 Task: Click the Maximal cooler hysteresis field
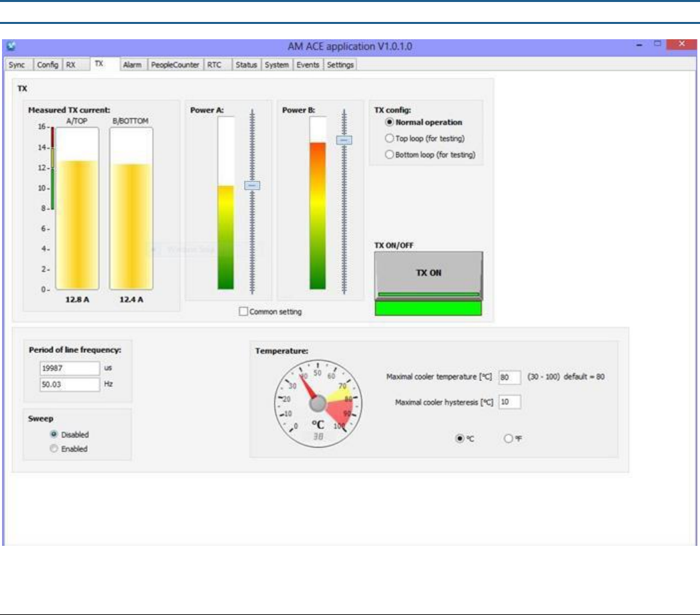click(509, 402)
